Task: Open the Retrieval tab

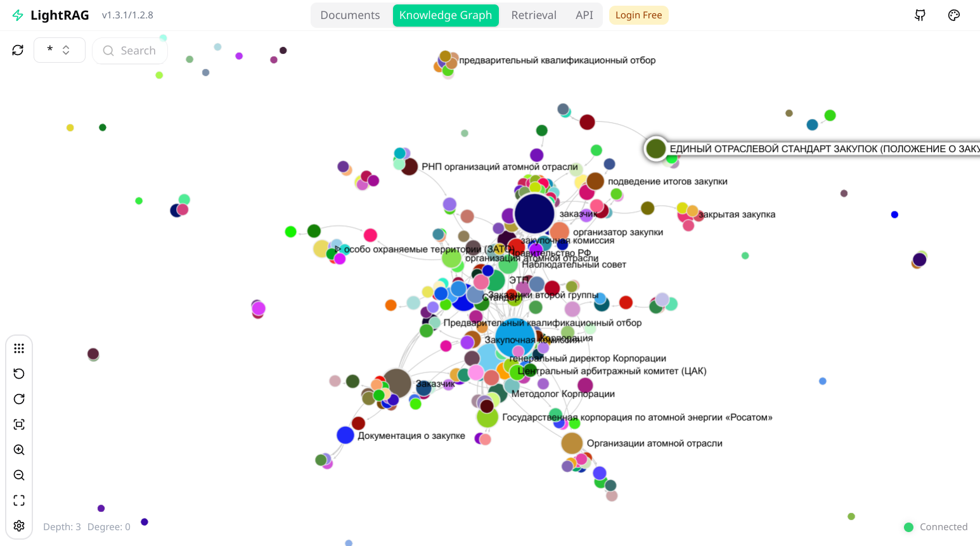Action: (x=534, y=15)
